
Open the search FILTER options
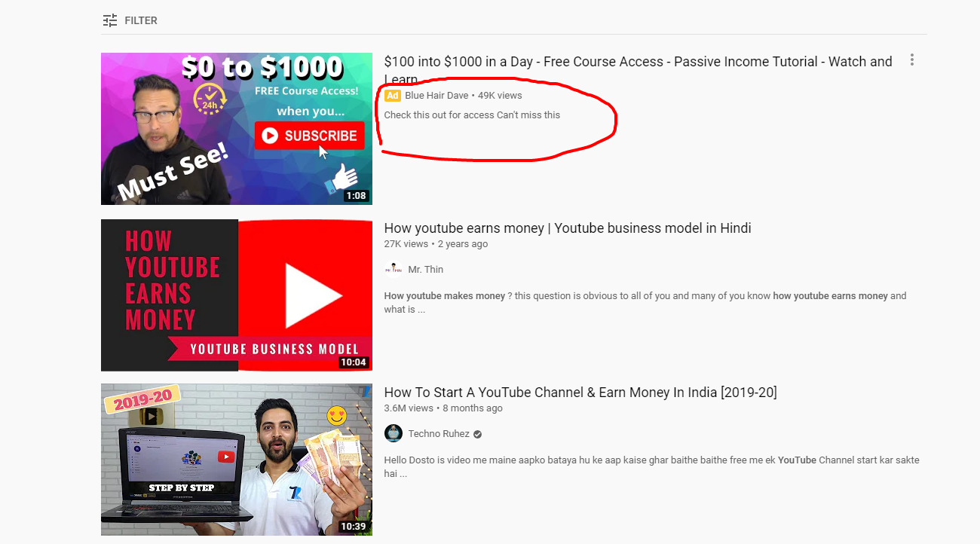(130, 20)
